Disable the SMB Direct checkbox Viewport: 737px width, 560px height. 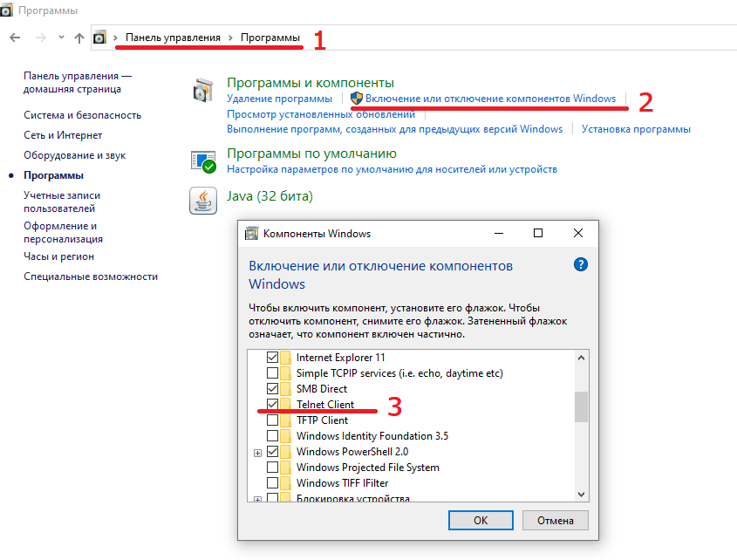click(273, 389)
